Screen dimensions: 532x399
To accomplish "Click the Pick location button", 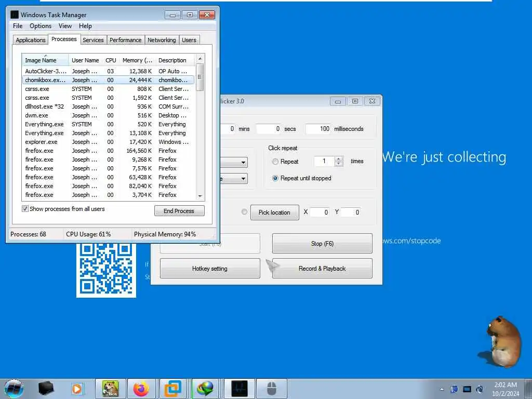I will tap(274, 212).
